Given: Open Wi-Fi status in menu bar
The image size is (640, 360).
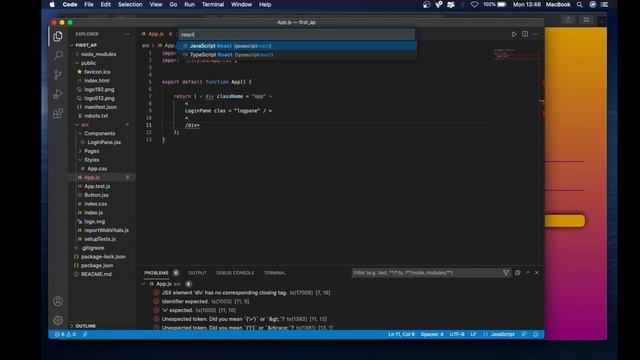Looking at the screenshot, I should (x=474, y=4).
